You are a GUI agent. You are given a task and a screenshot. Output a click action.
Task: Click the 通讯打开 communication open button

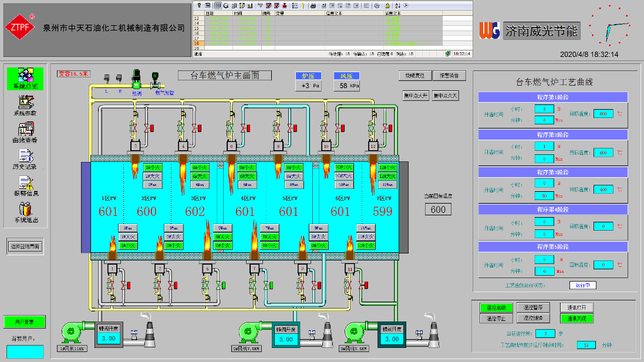click(x=576, y=307)
